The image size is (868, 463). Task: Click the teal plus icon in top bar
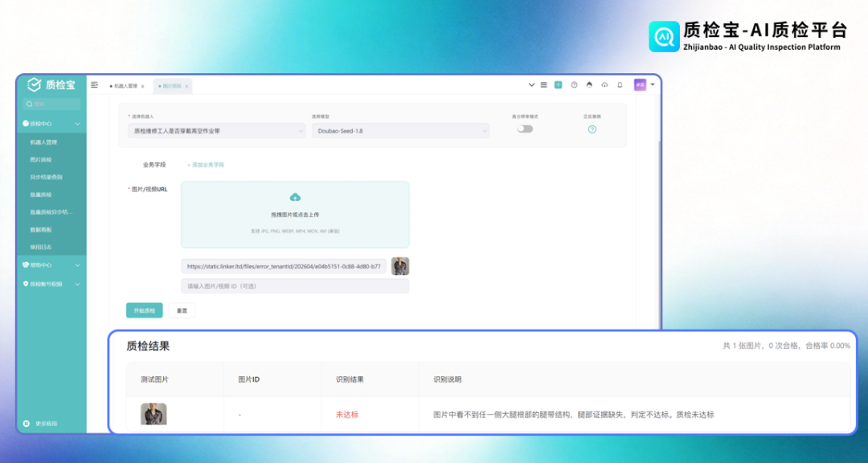click(x=558, y=84)
